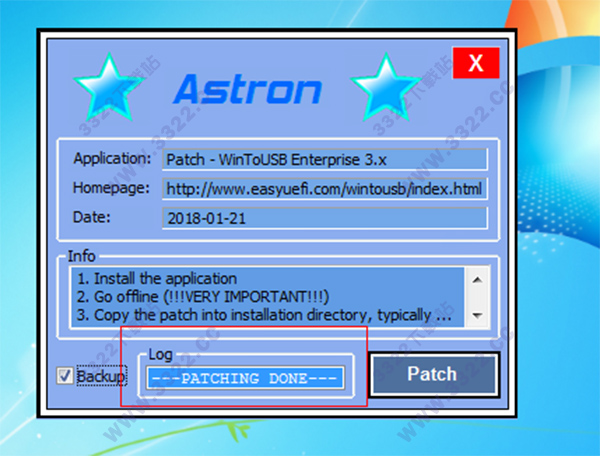Viewport: 600px width, 456px height.
Task: Click the Astron logo title
Action: pos(248,89)
